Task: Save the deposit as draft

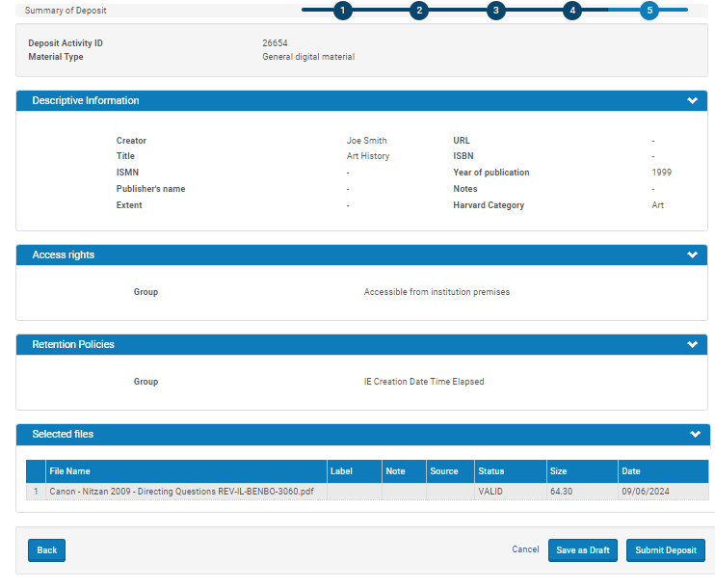Action: pos(582,550)
